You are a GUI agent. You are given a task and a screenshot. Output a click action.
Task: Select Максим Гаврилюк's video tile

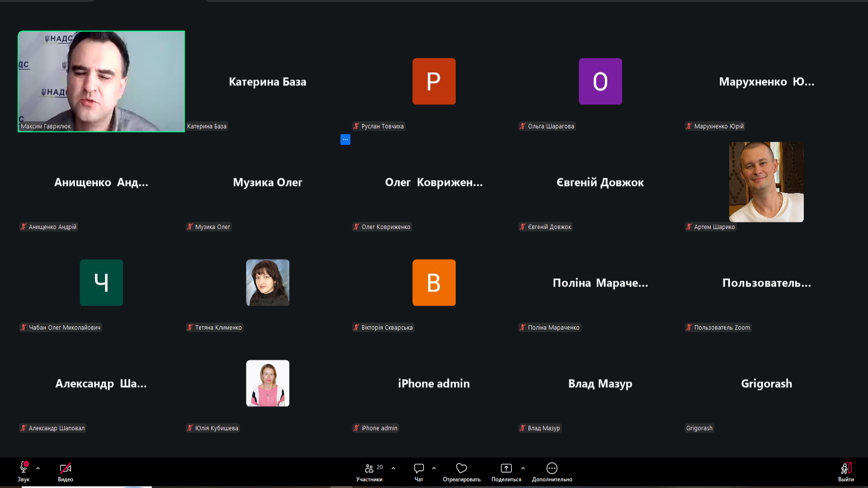[x=101, y=81]
